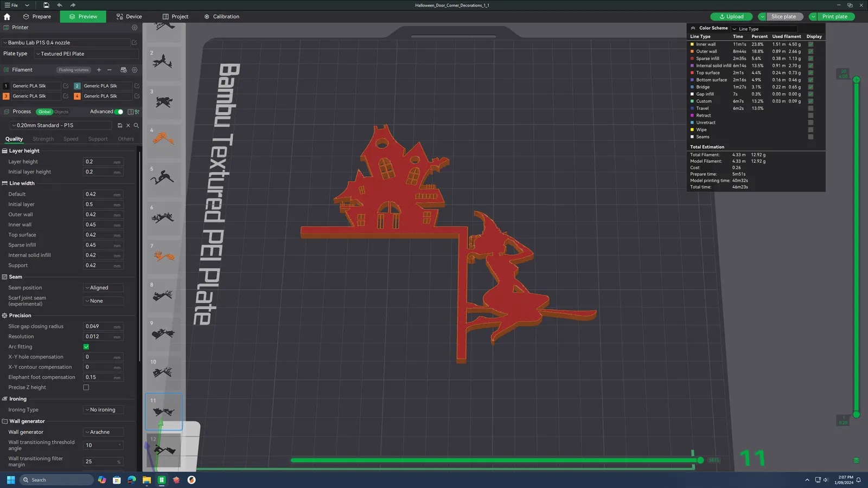Viewport: 868px width, 488px height.
Task: Click the layers icon below the vertical slider
Action: (x=856, y=460)
